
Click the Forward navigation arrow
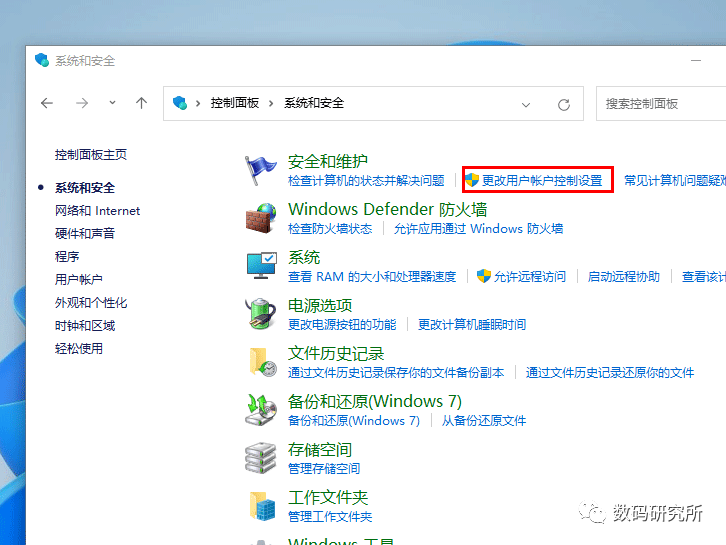click(x=82, y=103)
